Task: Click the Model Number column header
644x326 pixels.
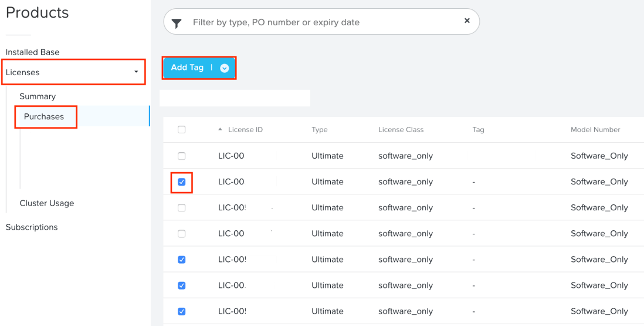Action: [x=595, y=130]
